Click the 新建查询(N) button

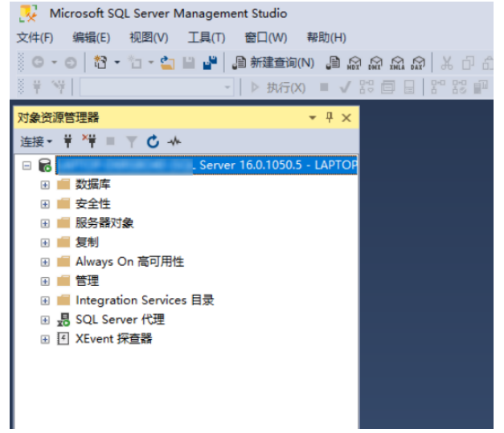(273, 63)
